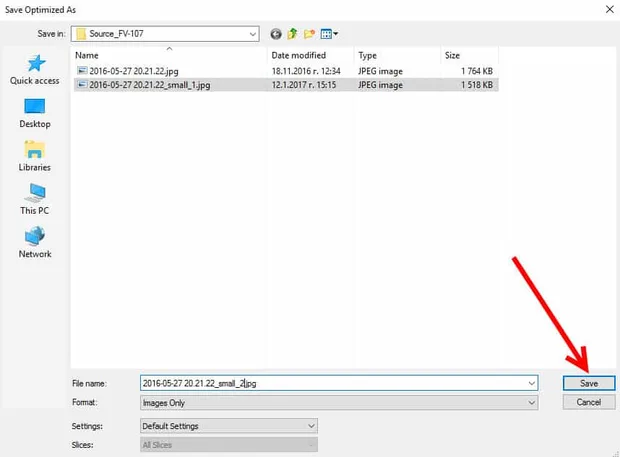This screenshot has height=457, width=620.
Task: Open Network location in sidebar
Action: point(35,243)
